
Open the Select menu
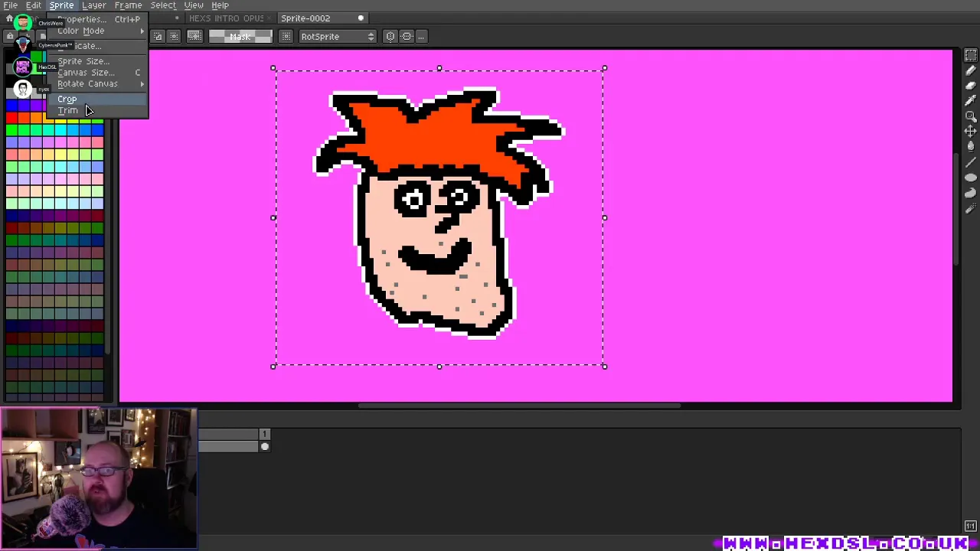point(163,5)
